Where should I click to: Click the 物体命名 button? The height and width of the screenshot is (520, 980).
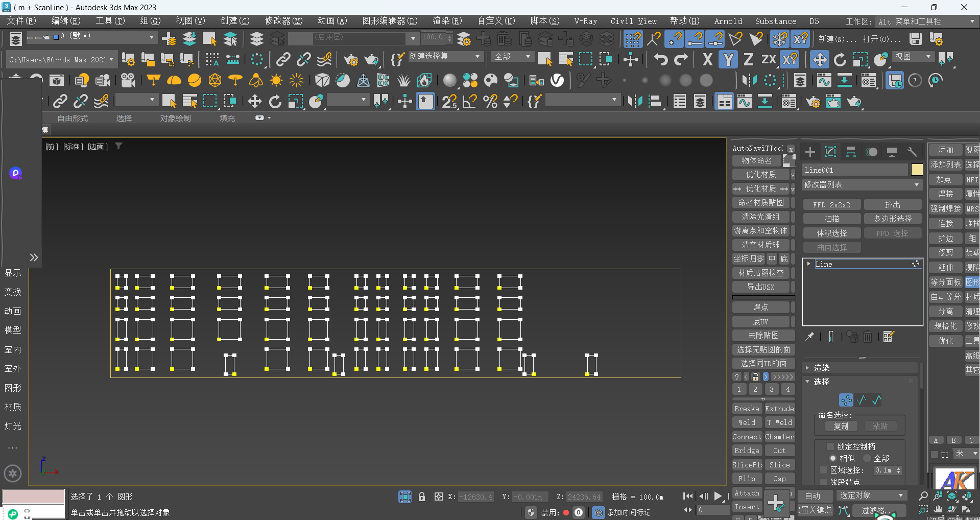[x=757, y=160]
